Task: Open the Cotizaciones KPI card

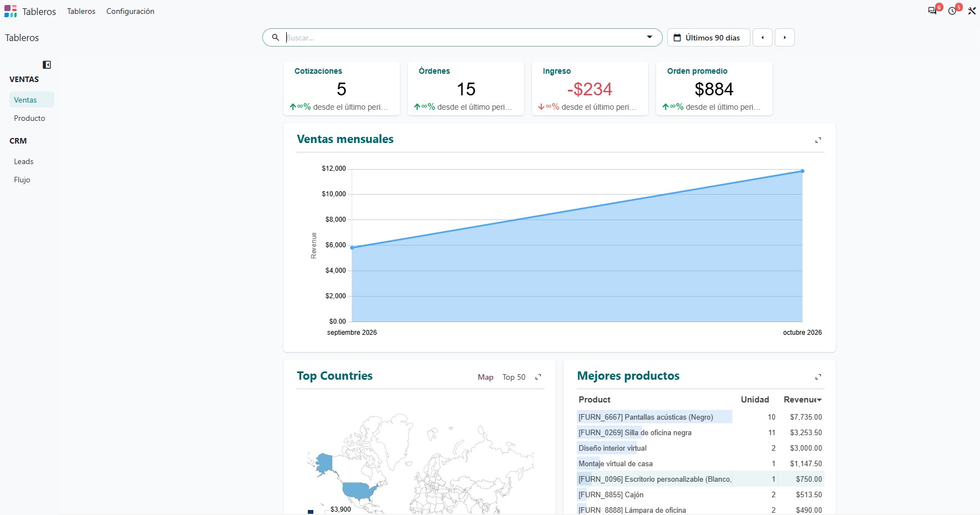Action: click(x=342, y=89)
